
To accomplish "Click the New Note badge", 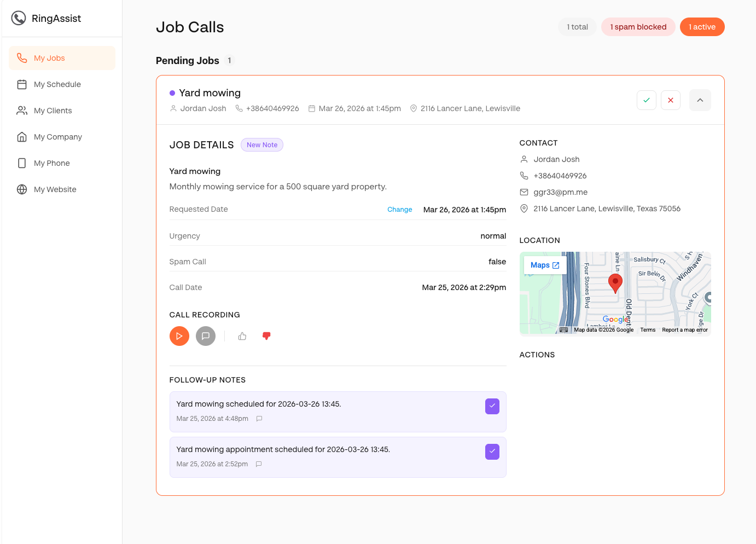I will (x=262, y=145).
